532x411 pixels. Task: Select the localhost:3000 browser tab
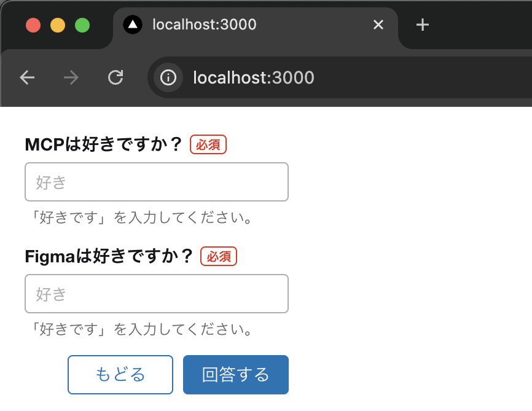click(255, 27)
